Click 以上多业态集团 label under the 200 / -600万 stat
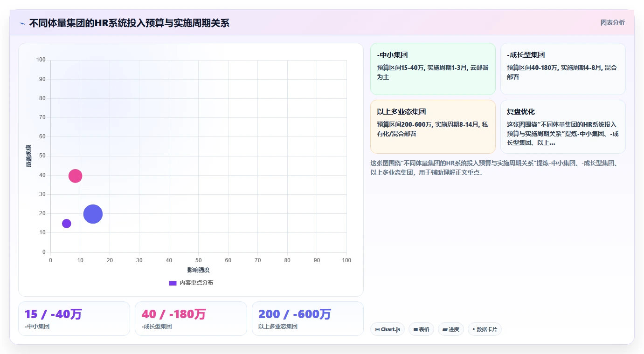 (278, 327)
